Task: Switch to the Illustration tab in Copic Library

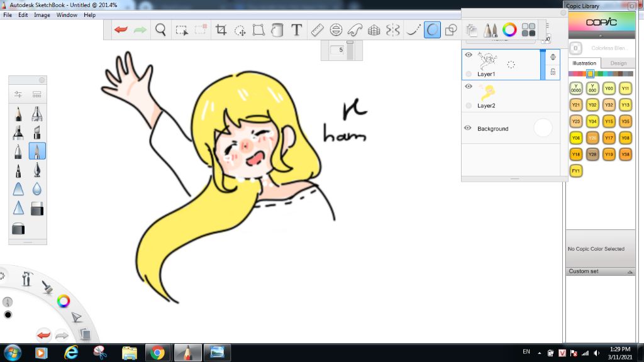Action: [x=584, y=63]
